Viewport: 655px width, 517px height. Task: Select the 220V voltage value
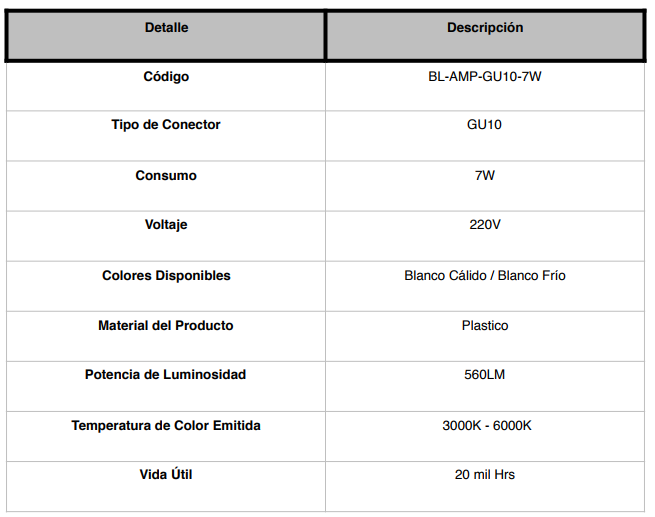485,225
